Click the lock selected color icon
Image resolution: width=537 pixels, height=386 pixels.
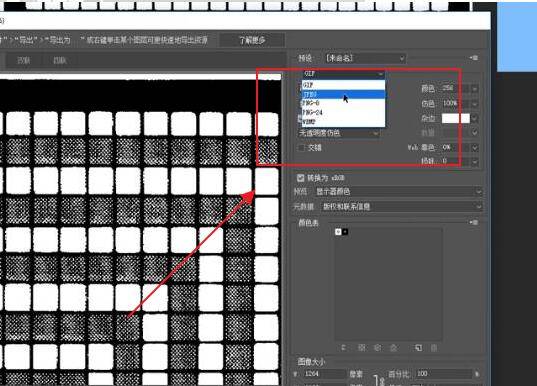[394, 348]
